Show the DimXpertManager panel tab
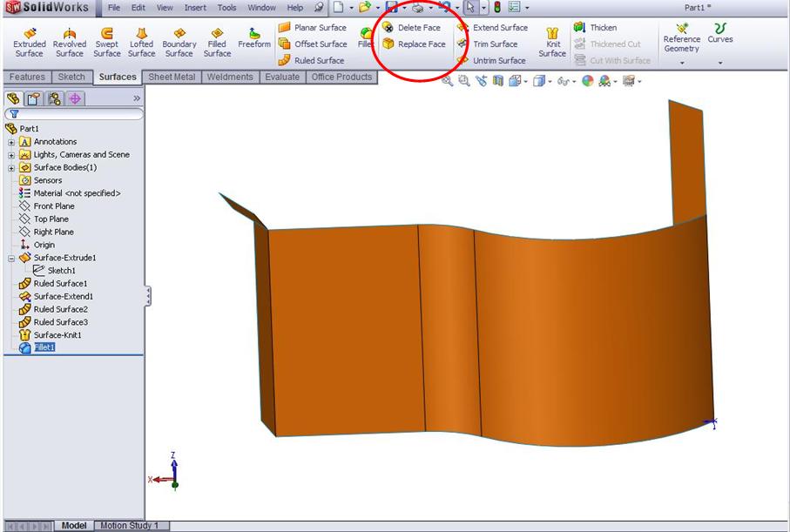The image size is (790, 532). (75, 98)
